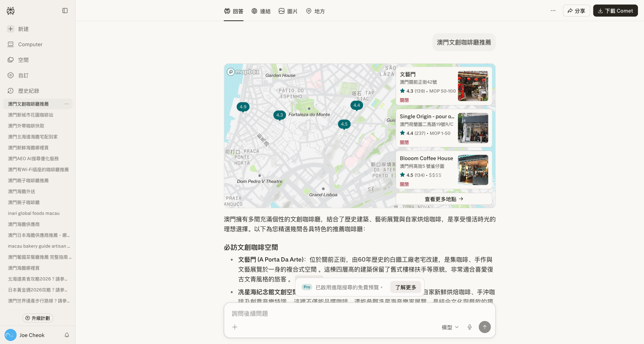Click the Garden House map label

[280, 75]
